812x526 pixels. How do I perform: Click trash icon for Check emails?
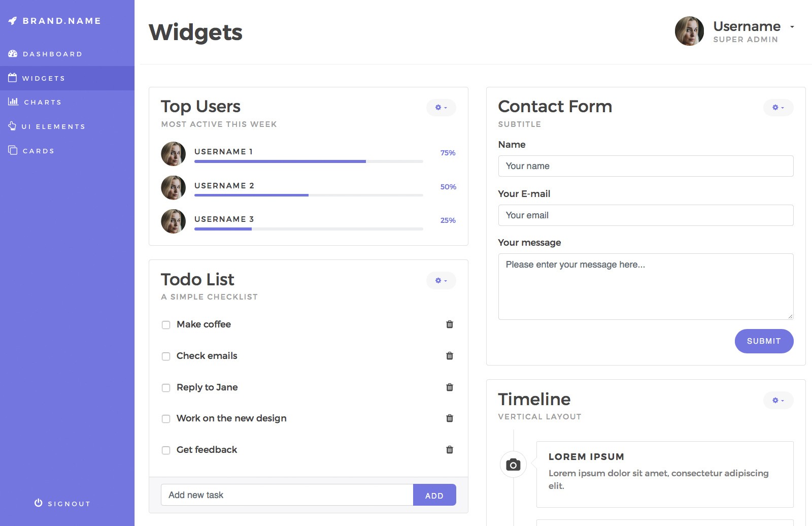(x=449, y=356)
